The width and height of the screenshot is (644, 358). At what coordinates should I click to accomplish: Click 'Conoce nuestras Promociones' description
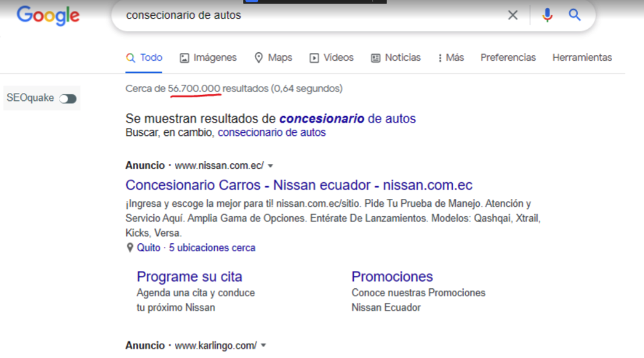point(419,293)
